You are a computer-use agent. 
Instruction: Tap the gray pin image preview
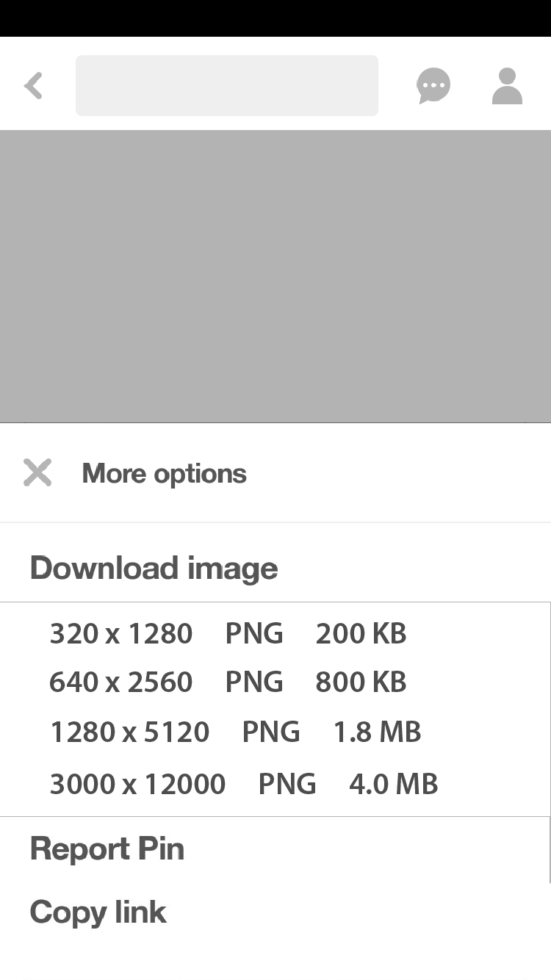pyautogui.click(x=275, y=276)
